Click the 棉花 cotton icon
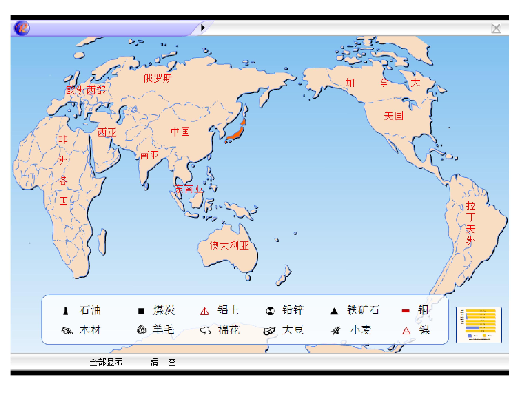Image resolution: width=532 pixels, height=399 pixels. tap(206, 331)
